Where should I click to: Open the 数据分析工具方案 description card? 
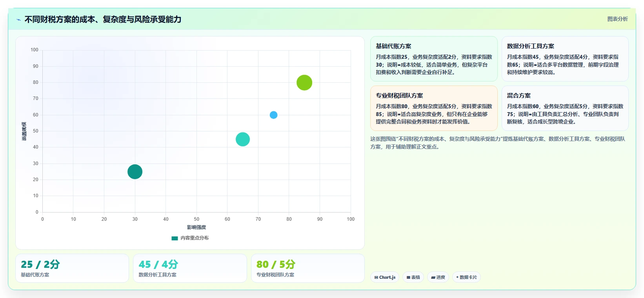pos(565,59)
